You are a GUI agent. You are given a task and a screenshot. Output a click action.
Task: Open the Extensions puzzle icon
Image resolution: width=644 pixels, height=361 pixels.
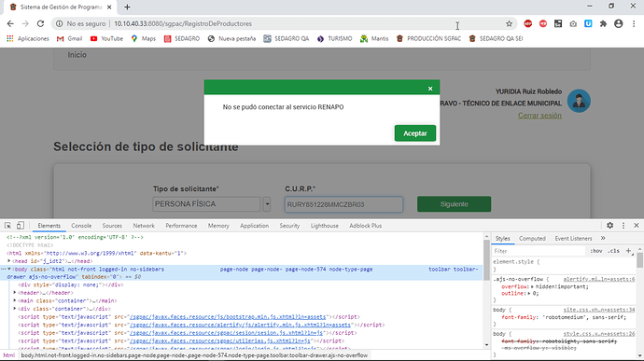point(603,24)
